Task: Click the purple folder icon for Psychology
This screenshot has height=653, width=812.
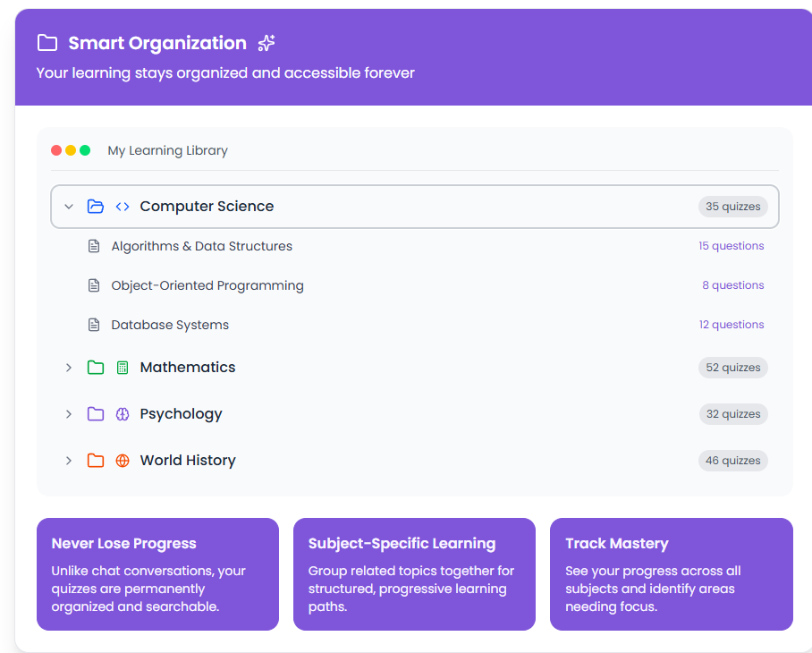Action: (x=96, y=414)
